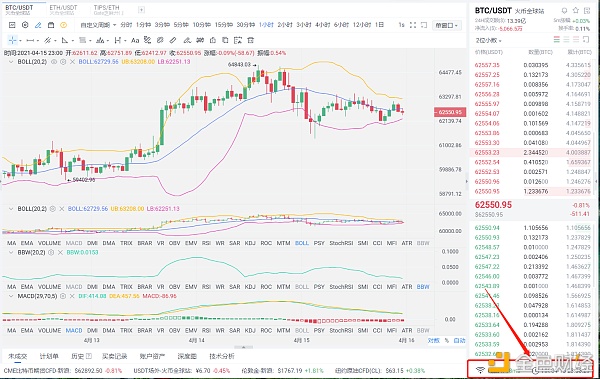The height and width of the screenshot is (379, 600).
Task: Click the eraser tool in drawing toolbar
Action: click(173, 40)
